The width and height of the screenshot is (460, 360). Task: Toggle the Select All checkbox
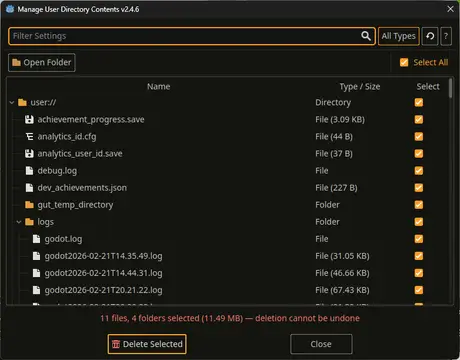point(404,62)
